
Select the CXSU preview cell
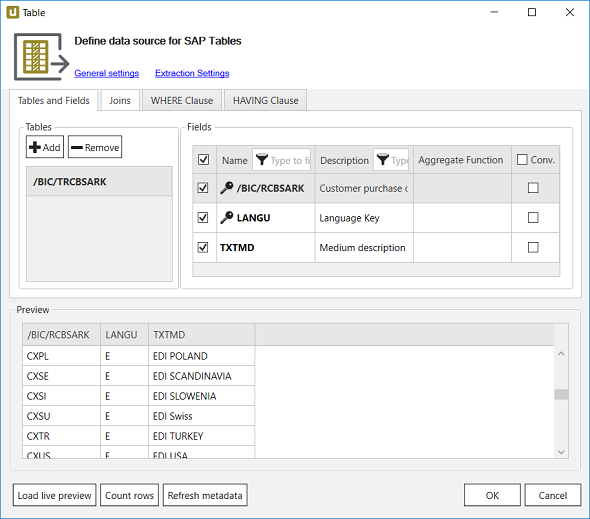(x=61, y=416)
